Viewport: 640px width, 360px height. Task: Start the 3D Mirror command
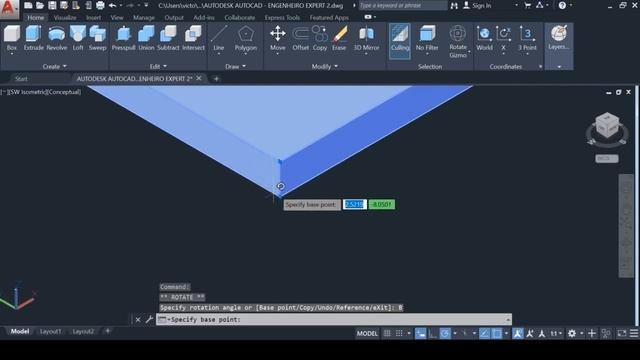pos(366,38)
